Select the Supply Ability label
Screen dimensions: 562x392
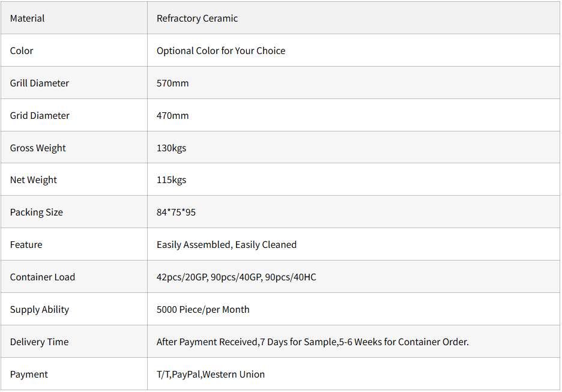coord(40,310)
